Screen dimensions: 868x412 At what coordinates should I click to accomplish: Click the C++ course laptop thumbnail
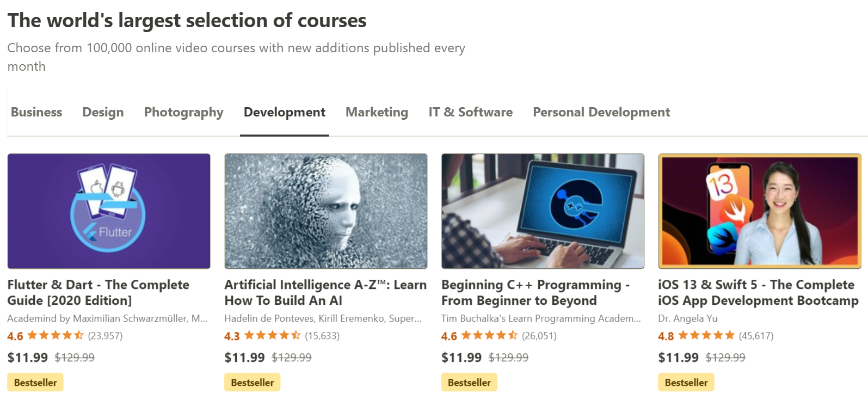tap(543, 211)
